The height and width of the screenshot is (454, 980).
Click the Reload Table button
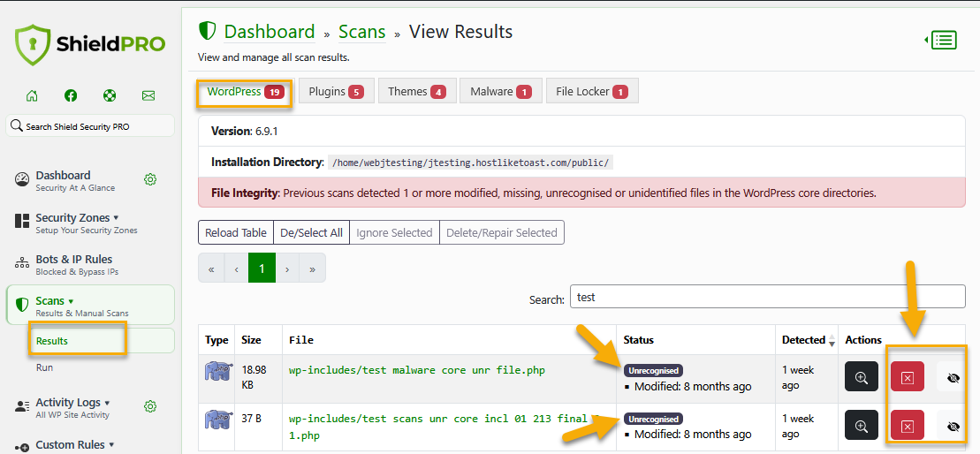click(x=236, y=232)
